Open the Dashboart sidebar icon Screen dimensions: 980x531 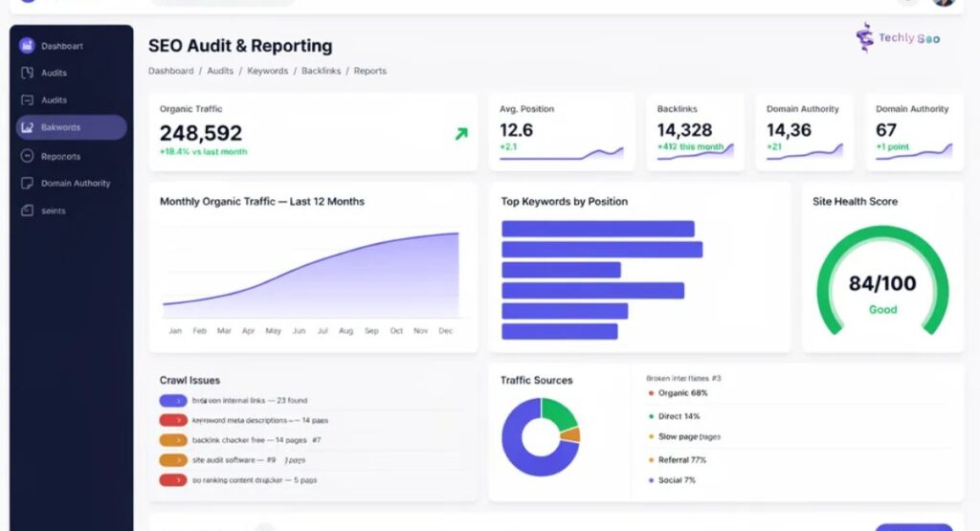coord(27,45)
